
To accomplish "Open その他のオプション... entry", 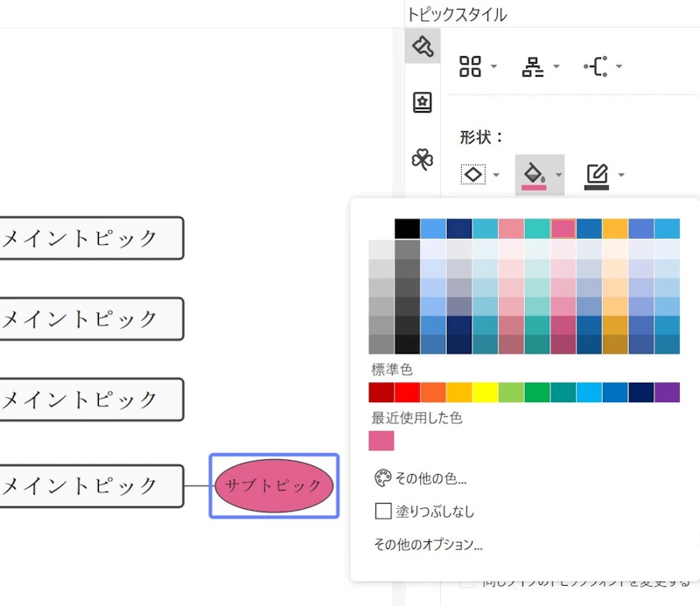I will coord(428,545).
